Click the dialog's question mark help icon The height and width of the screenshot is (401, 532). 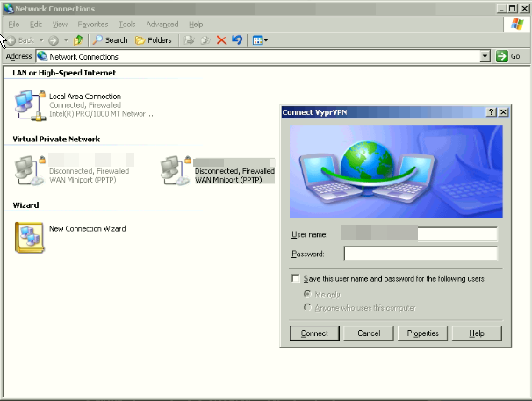(x=491, y=112)
